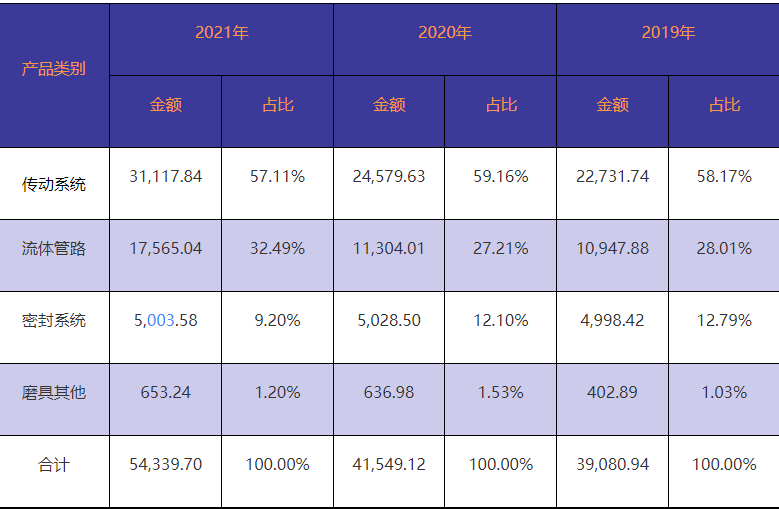Click the percentage 59.16%

tap(501, 176)
